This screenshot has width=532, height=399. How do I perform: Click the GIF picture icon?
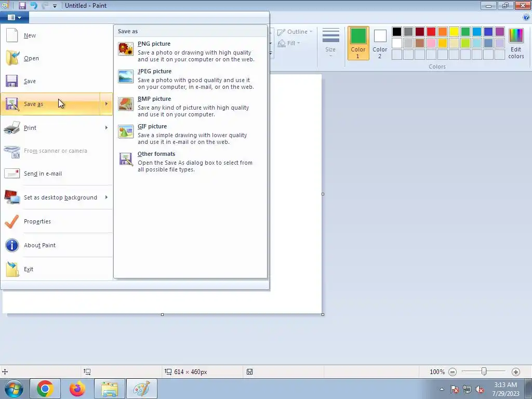(x=126, y=131)
